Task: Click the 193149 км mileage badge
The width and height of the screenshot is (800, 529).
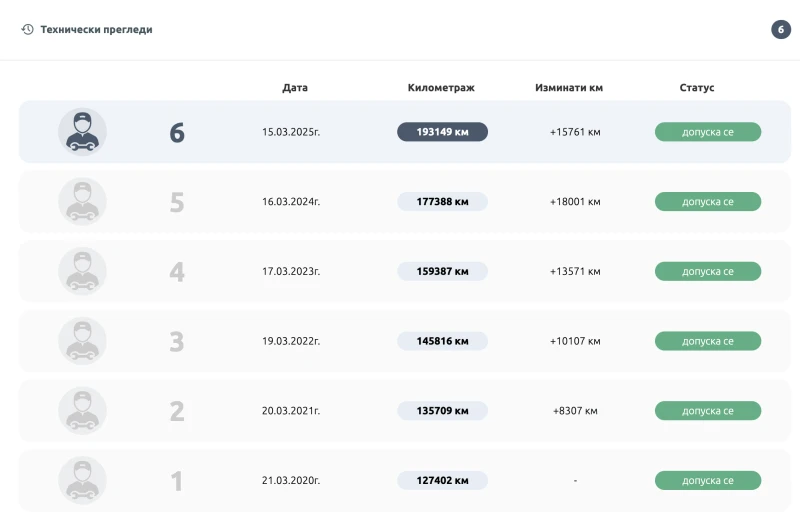Action: coord(442,132)
